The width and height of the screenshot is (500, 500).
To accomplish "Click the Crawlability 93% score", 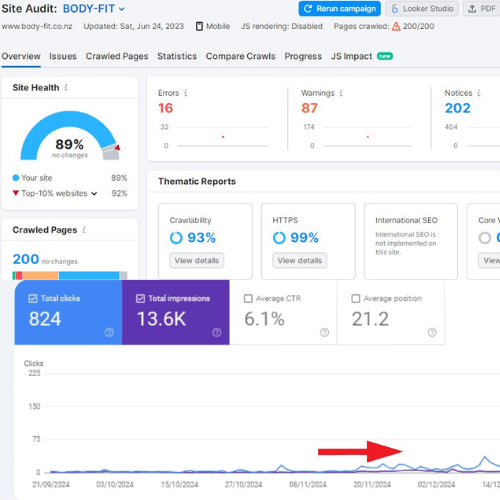I will click(201, 238).
